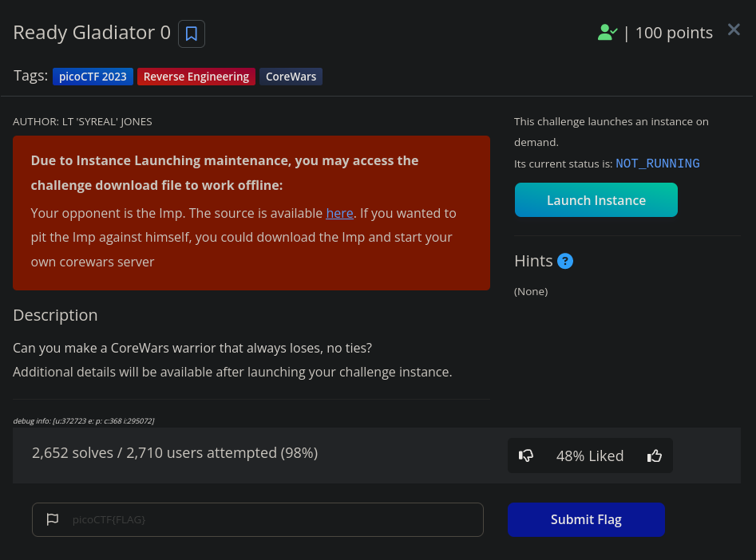Image resolution: width=756 pixels, height=560 pixels.
Task: Open the Imp source 'here' link
Action: [x=339, y=213]
